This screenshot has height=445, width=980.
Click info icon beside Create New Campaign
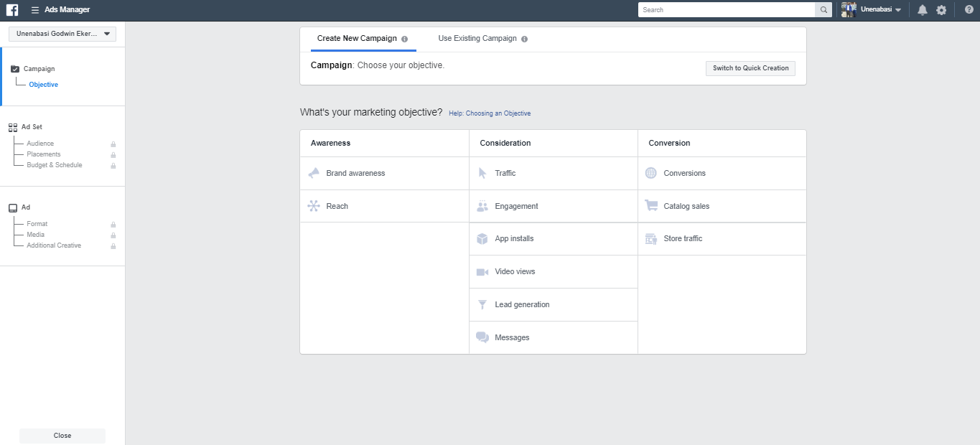[x=405, y=39]
